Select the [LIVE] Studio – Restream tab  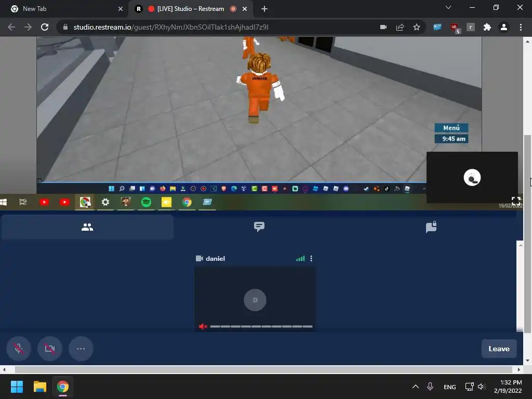point(190,9)
